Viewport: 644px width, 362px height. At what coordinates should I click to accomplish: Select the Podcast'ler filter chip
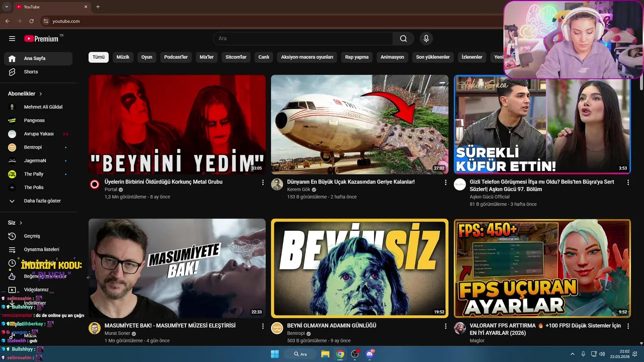coord(176,57)
